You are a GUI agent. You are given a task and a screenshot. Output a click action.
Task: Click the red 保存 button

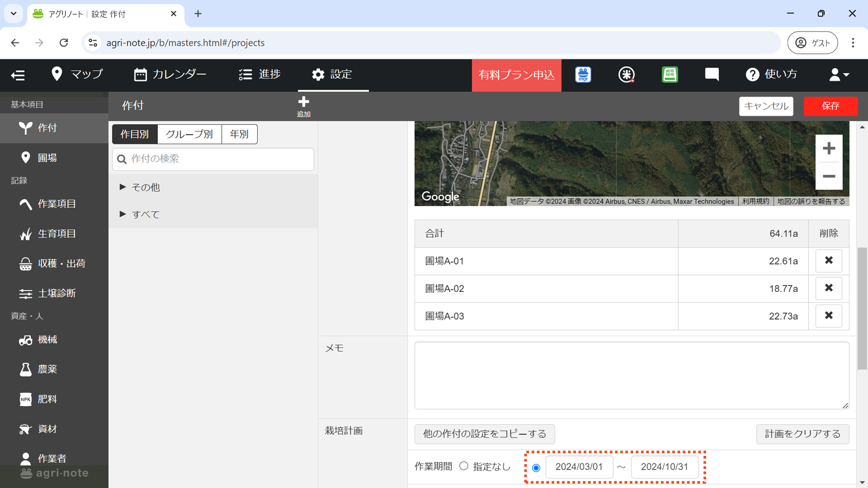830,106
